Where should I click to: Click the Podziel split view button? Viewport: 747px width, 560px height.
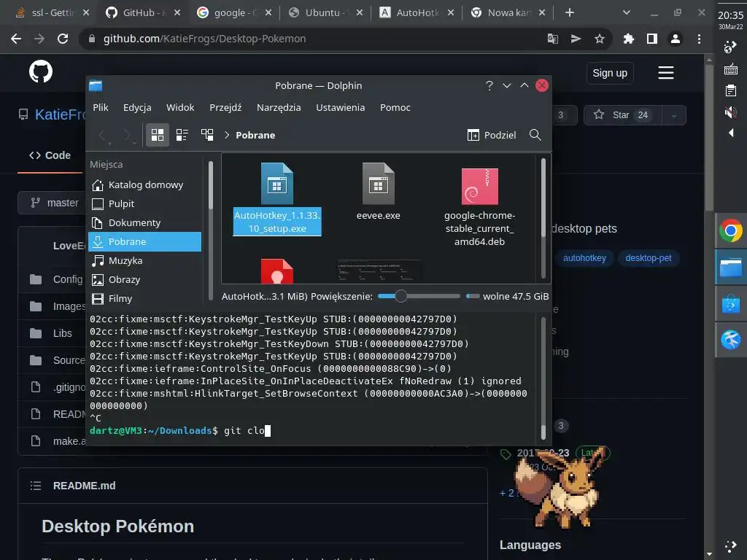click(492, 135)
